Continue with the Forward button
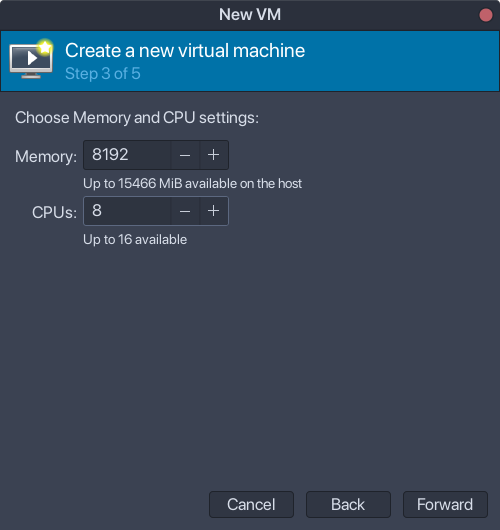Screen dimensions: 500x530 445,504
